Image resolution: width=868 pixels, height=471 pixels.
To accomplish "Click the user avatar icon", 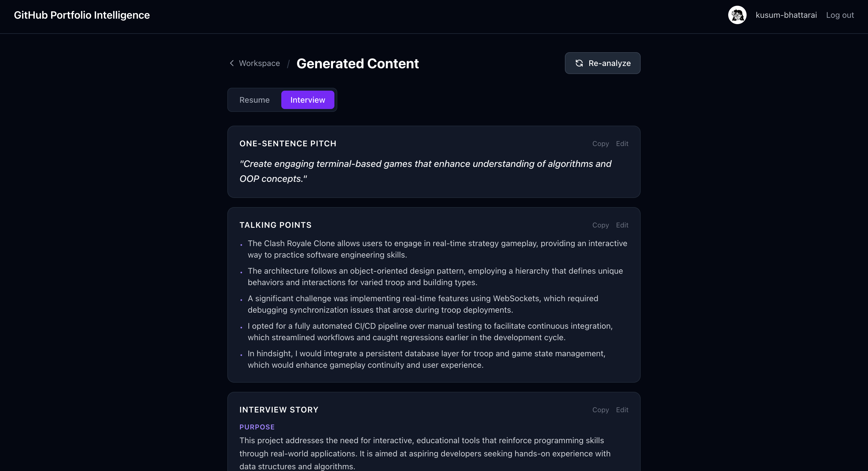I will (x=737, y=15).
